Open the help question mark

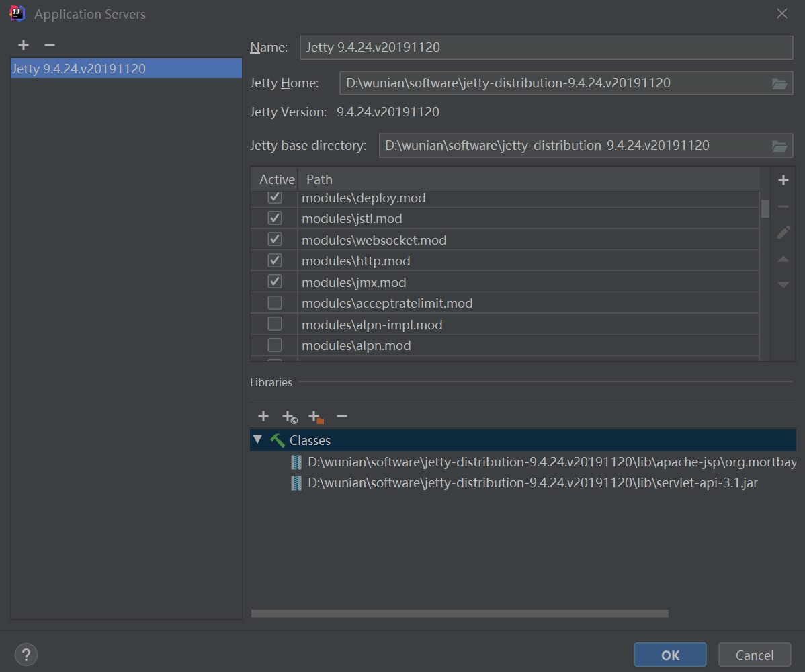[26, 655]
